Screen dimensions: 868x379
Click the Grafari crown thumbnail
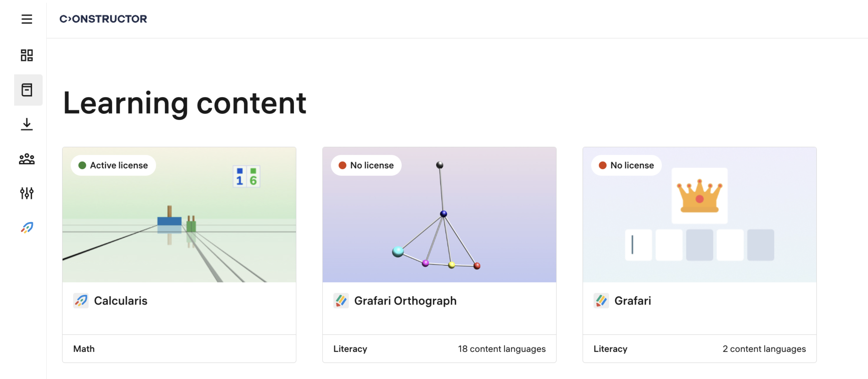coord(700,216)
